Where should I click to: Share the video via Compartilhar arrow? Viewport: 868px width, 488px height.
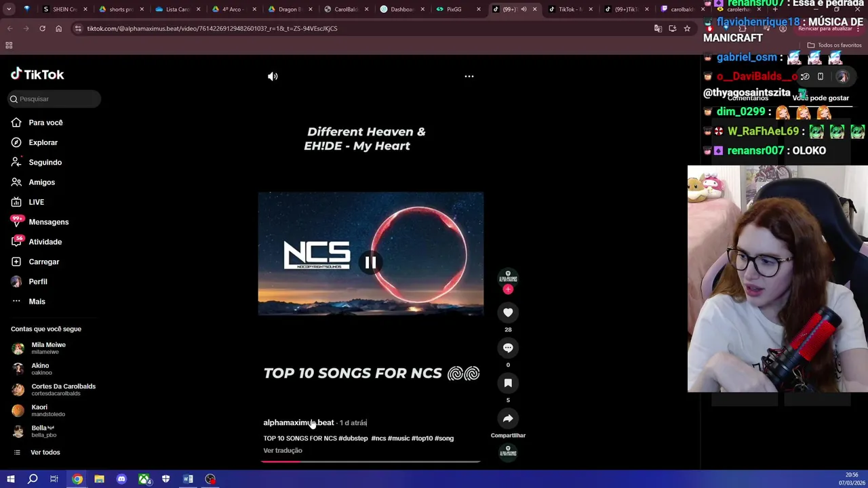point(508,418)
